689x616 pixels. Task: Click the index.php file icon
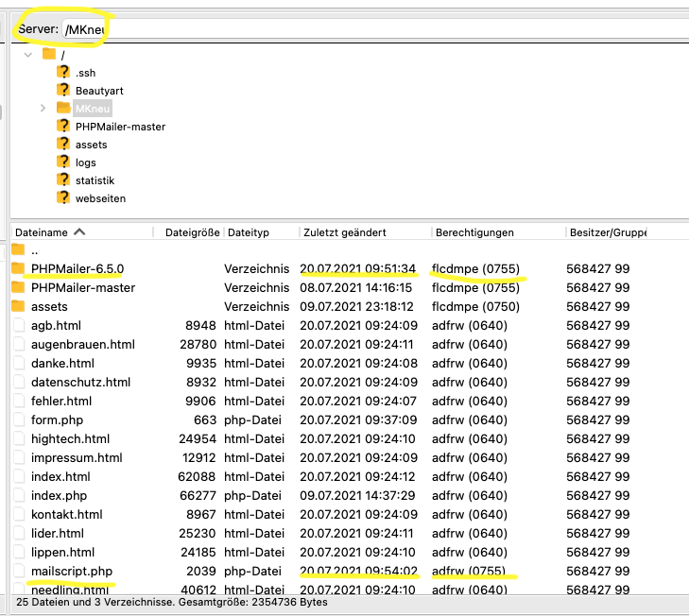click(x=18, y=496)
